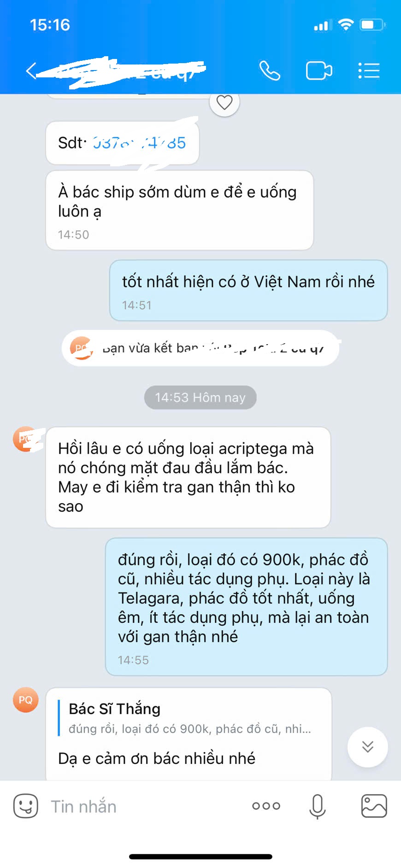The image size is (401, 868).
Task: Open the sticker emoji picker
Action: [x=26, y=806]
